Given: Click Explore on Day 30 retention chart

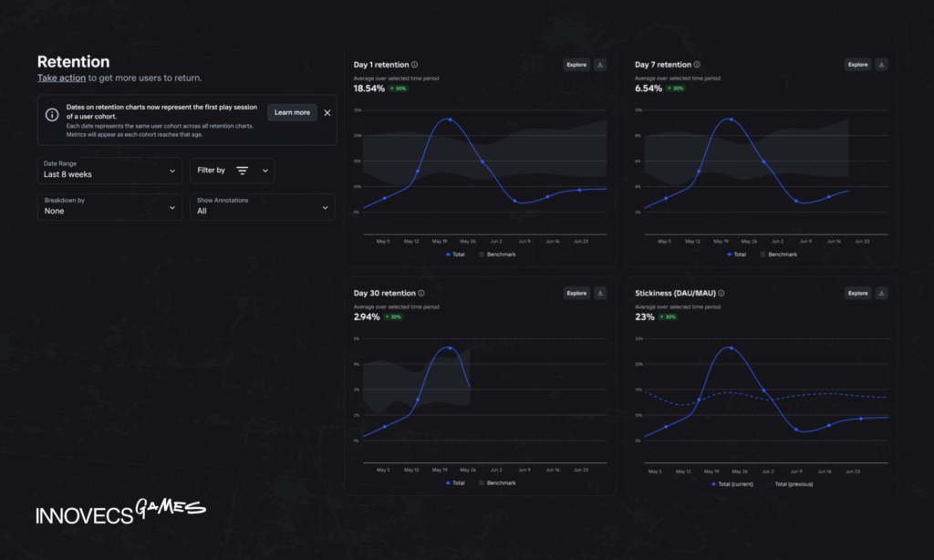Looking at the screenshot, I should click(x=576, y=293).
